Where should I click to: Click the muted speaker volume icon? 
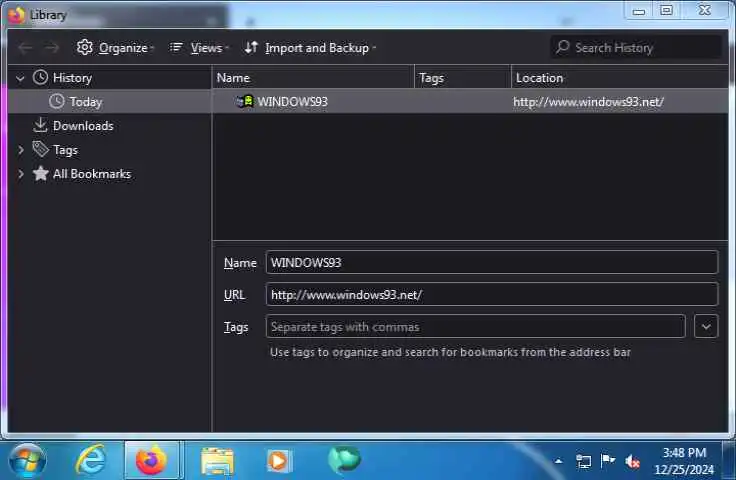click(x=632, y=462)
